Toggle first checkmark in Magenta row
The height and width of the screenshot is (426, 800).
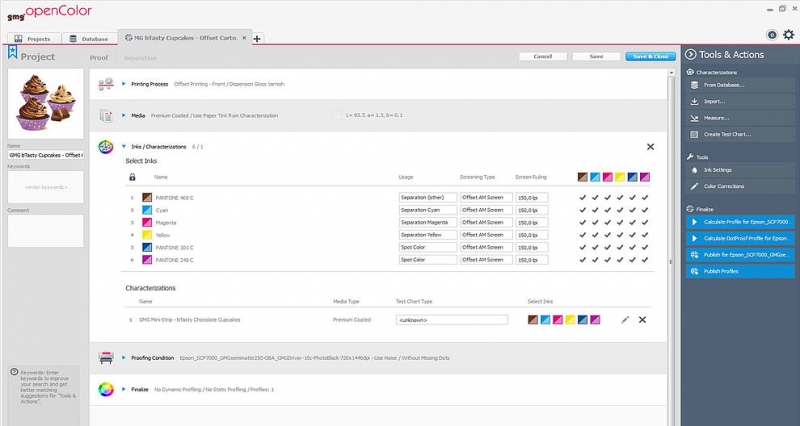pyautogui.click(x=583, y=222)
